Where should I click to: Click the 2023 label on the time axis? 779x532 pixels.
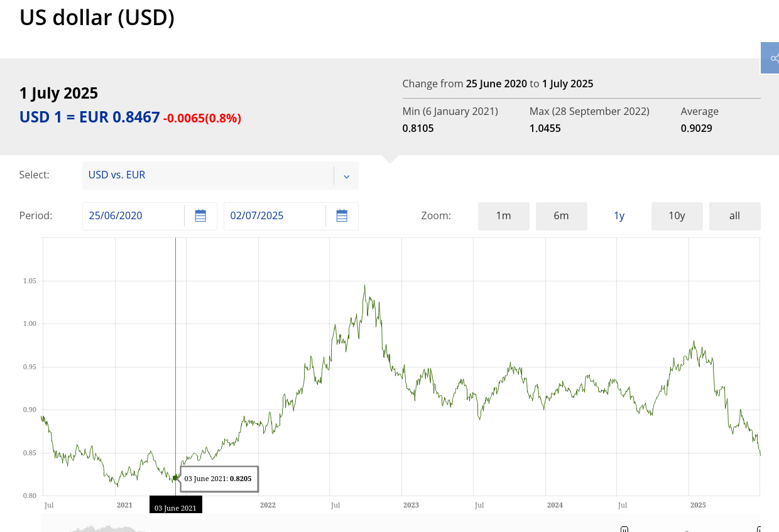click(x=411, y=505)
